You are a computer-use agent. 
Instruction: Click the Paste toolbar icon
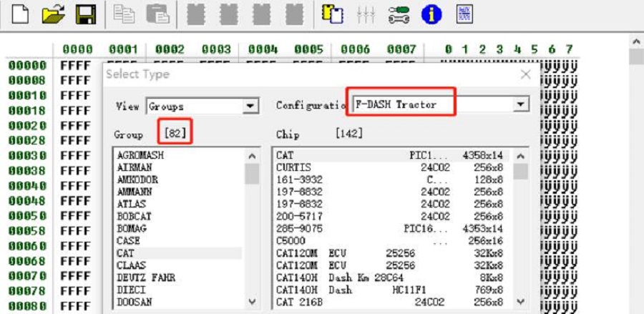tap(158, 14)
